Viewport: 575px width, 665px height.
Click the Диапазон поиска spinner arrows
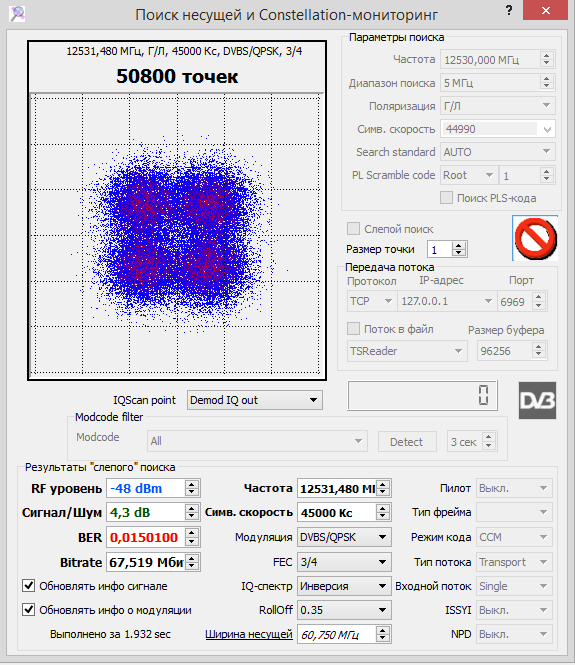coord(547,83)
